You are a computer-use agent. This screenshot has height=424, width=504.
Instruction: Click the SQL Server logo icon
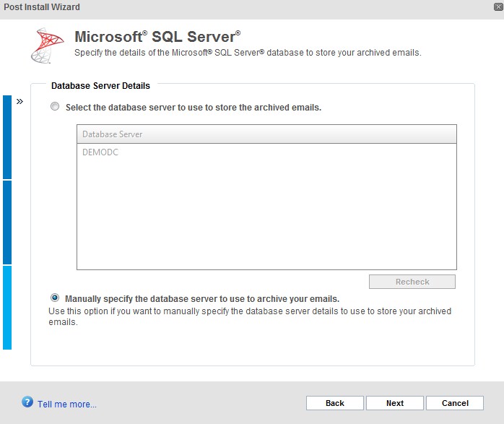(x=47, y=46)
